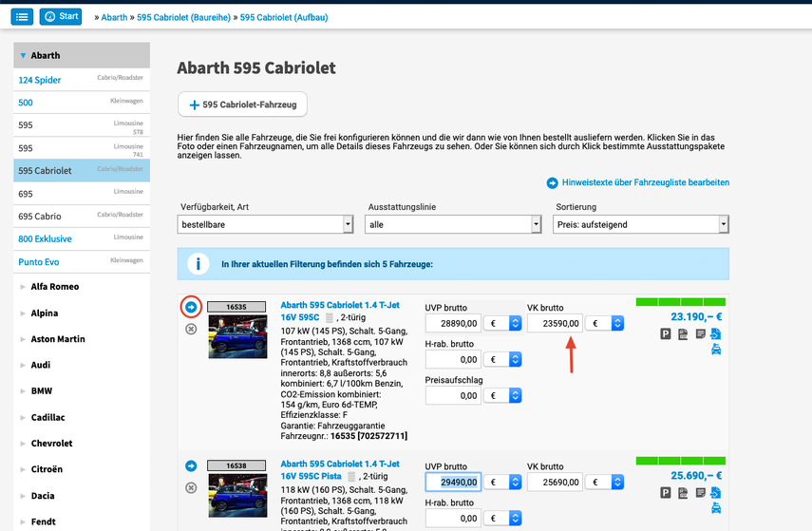Image resolution: width=812 pixels, height=531 pixels.
Task: Click the info icon in the filter banner
Action: [x=197, y=264]
